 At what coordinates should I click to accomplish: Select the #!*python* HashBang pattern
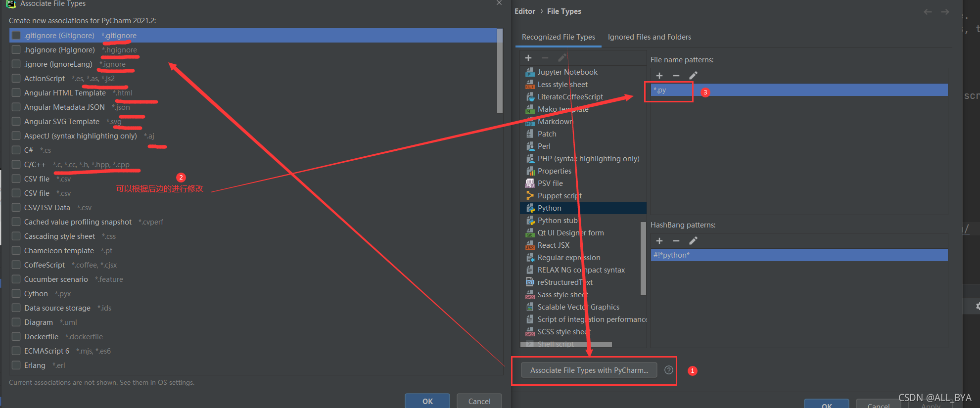799,255
